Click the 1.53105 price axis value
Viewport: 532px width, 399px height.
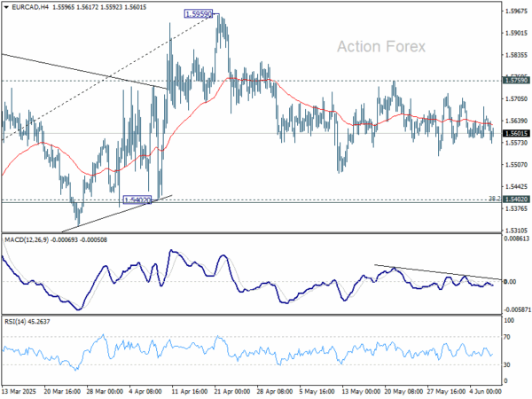tap(516, 231)
